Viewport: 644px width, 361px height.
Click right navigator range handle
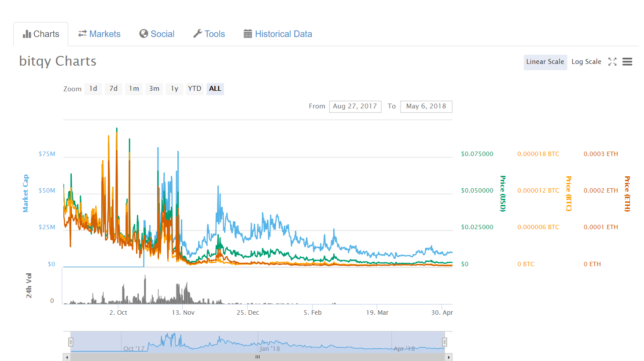point(445,342)
